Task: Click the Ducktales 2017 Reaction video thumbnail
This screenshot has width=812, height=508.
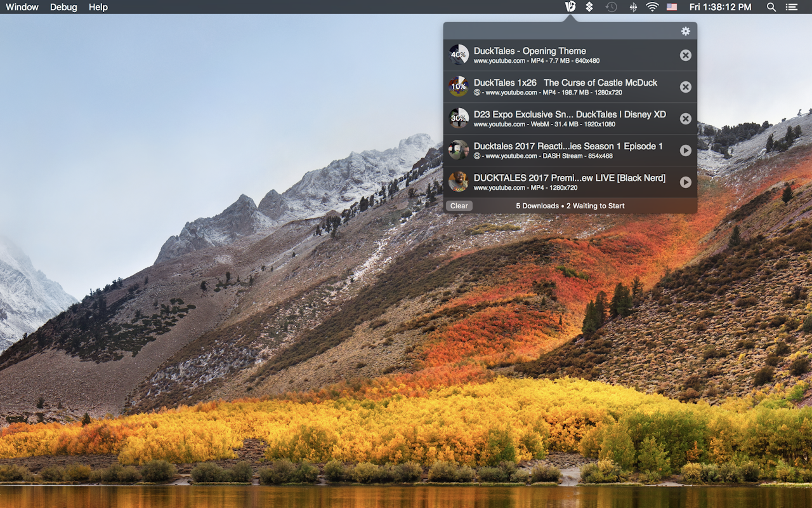Action: (458, 150)
